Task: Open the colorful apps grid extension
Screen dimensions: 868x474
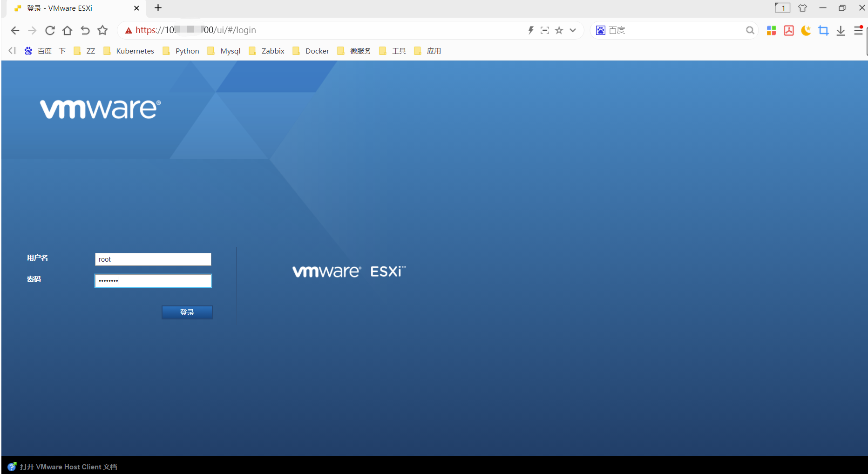Action: click(772, 30)
